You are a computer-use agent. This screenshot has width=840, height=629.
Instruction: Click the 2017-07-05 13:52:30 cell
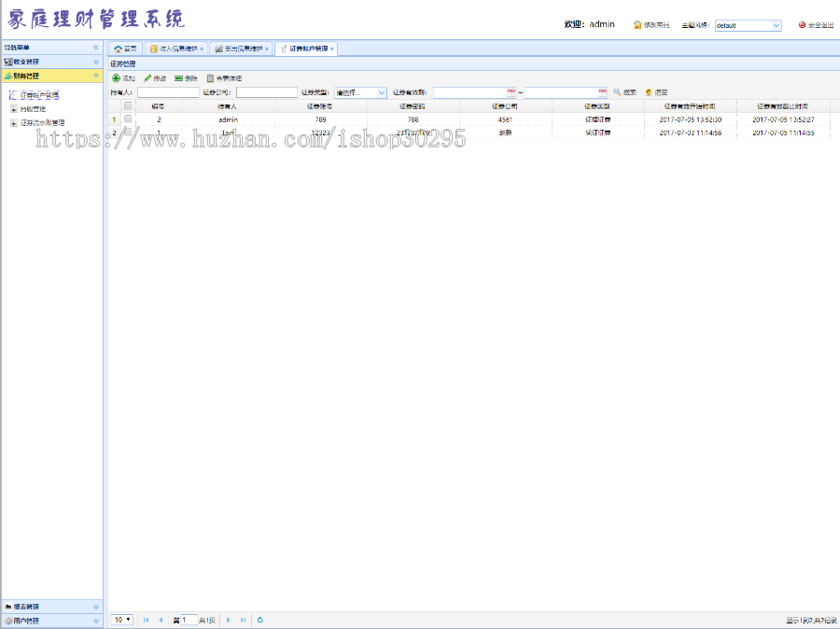tap(690, 119)
